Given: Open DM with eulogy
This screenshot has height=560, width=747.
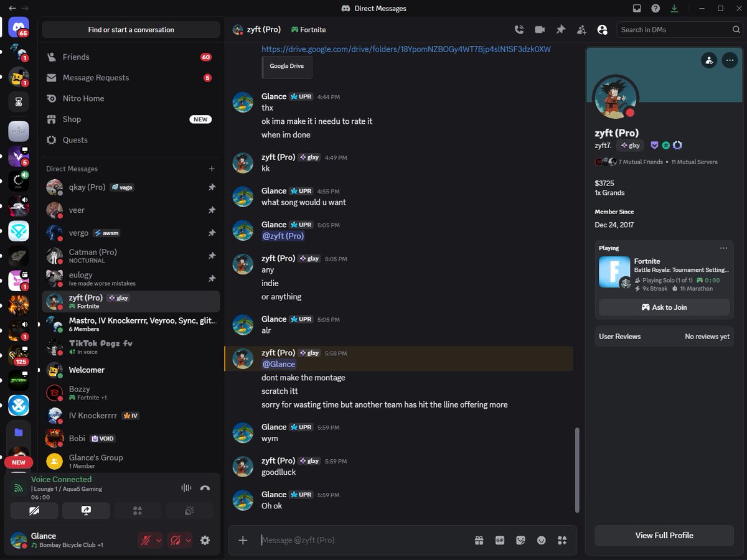Looking at the screenshot, I should tap(131, 278).
